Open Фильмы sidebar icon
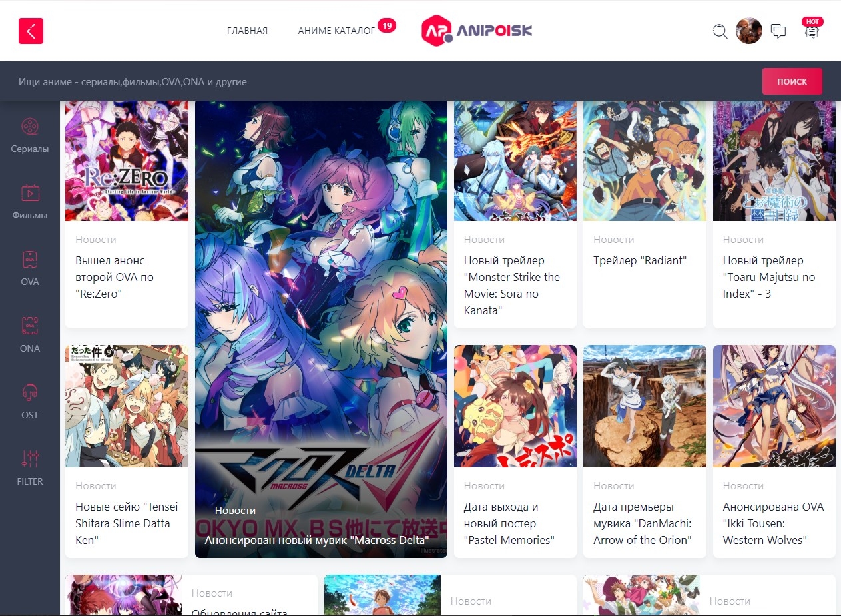The width and height of the screenshot is (841, 616). [x=30, y=192]
